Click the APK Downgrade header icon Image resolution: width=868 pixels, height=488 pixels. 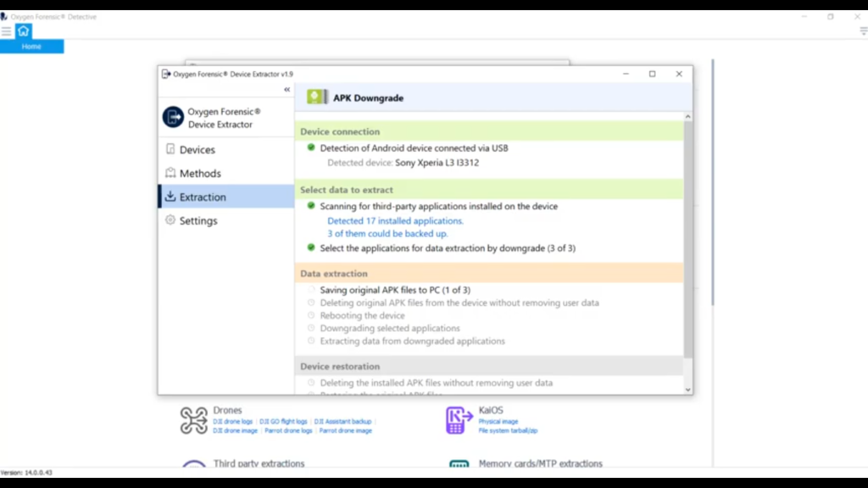[317, 97]
